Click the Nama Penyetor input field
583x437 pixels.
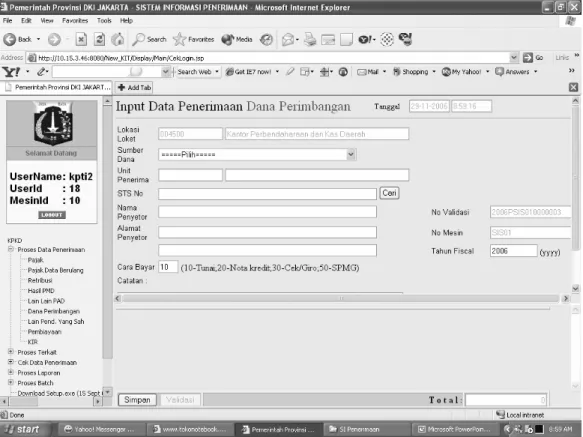(267, 212)
